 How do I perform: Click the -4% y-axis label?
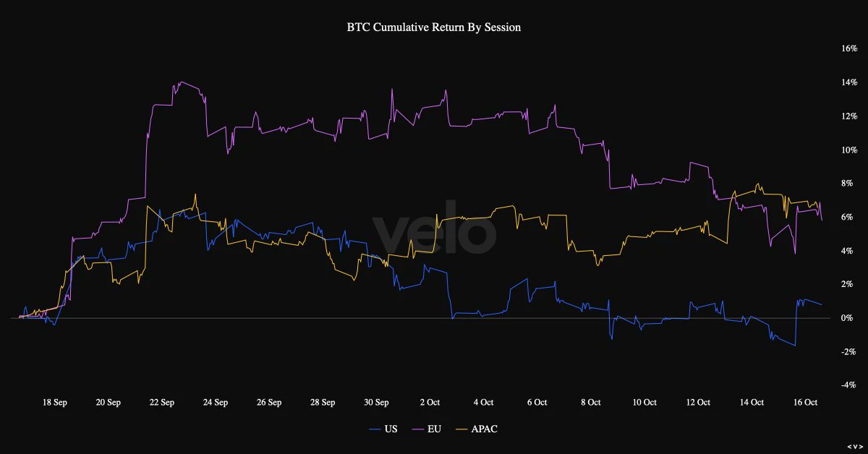point(849,385)
